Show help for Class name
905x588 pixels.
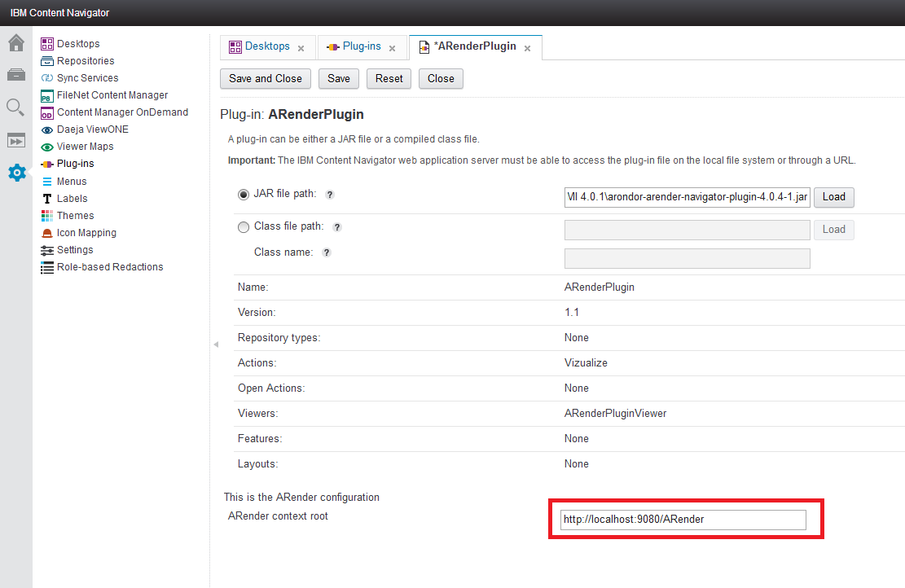tap(326, 252)
